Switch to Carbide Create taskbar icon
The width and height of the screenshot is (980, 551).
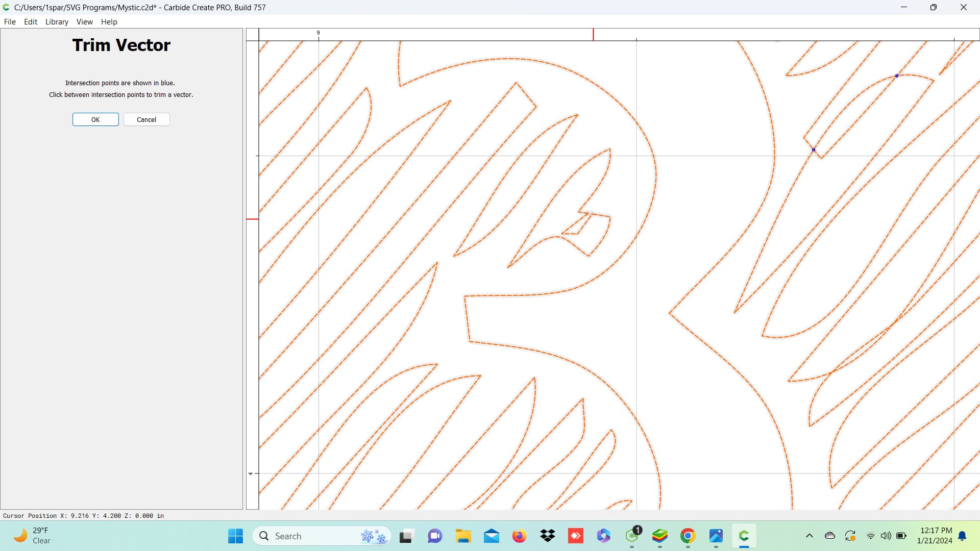click(x=744, y=536)
